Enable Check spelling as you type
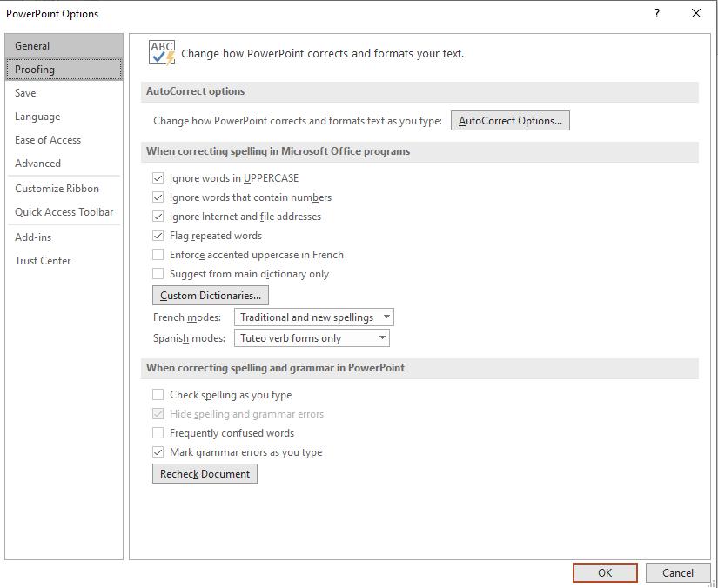718x588 pixels. pyautogui.click(x=158, y=395)
